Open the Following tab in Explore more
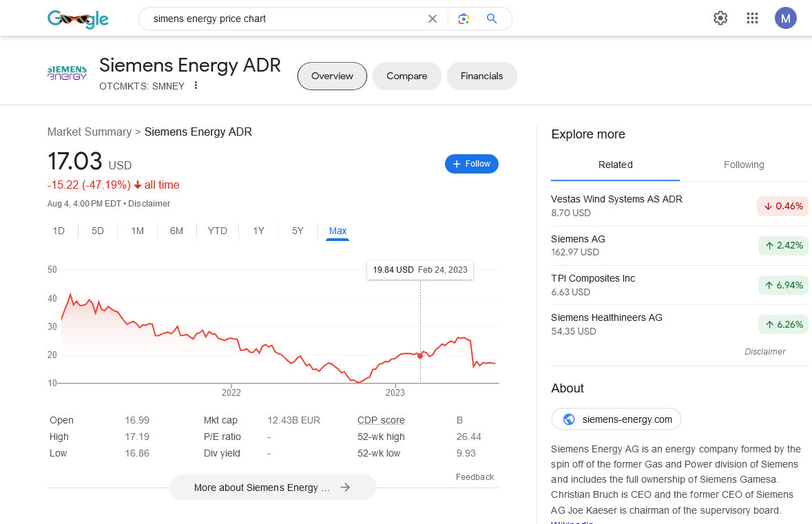Screen dimensions: 812x524 [x=744, y=165]
